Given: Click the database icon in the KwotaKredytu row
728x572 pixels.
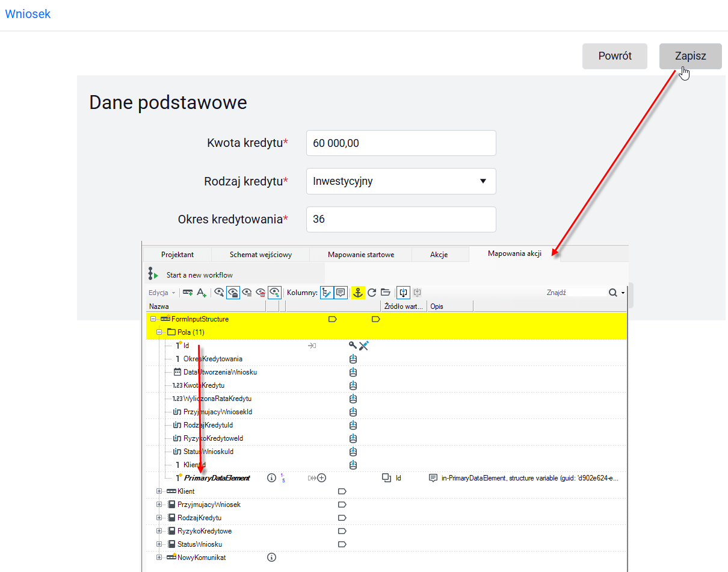Looking at the screenshot, I should pyautogui.click(x=353, y=385).
